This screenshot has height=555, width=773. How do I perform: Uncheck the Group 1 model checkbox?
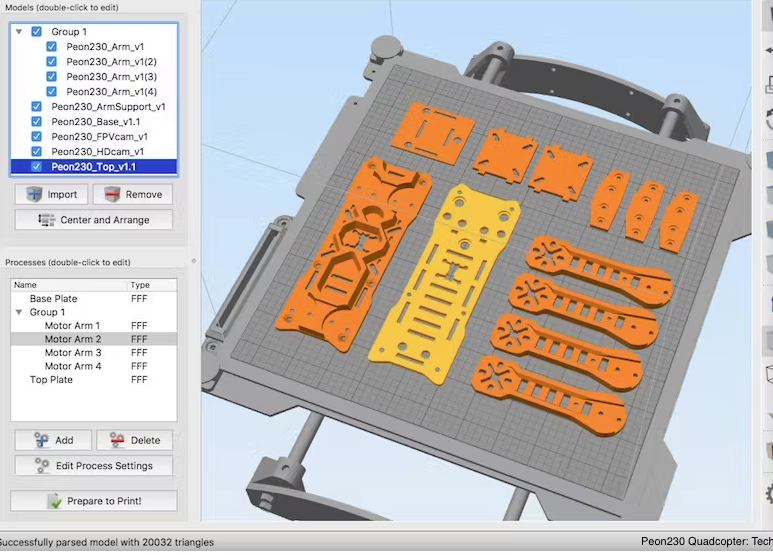click(36, 32)
